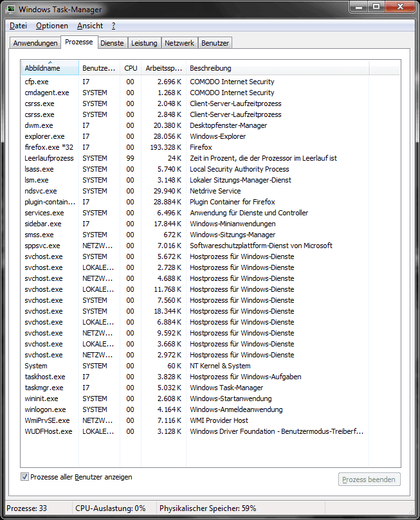
Task: Close the Task-Manager window
Action: tap(400, 6)
